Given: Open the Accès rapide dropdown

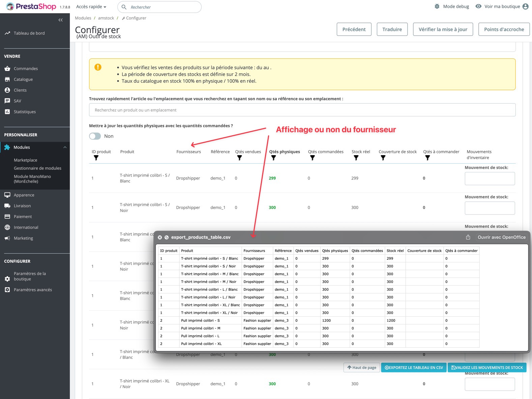Looking at the screenshot, I should 91,7.
